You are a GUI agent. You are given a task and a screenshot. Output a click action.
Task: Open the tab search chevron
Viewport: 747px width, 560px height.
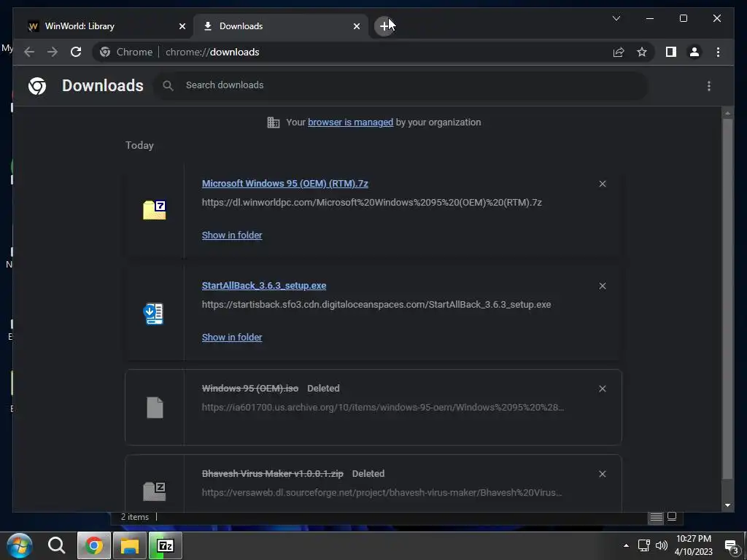click(x=616, y=18)
